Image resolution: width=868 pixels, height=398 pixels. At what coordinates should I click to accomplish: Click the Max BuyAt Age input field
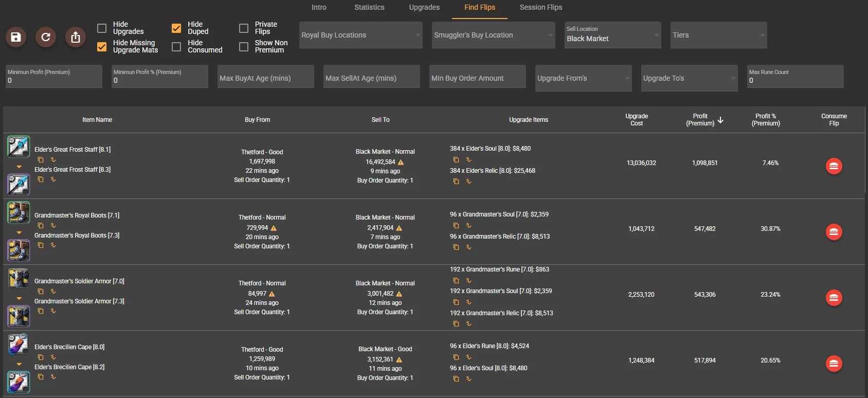tap(265, 78)
